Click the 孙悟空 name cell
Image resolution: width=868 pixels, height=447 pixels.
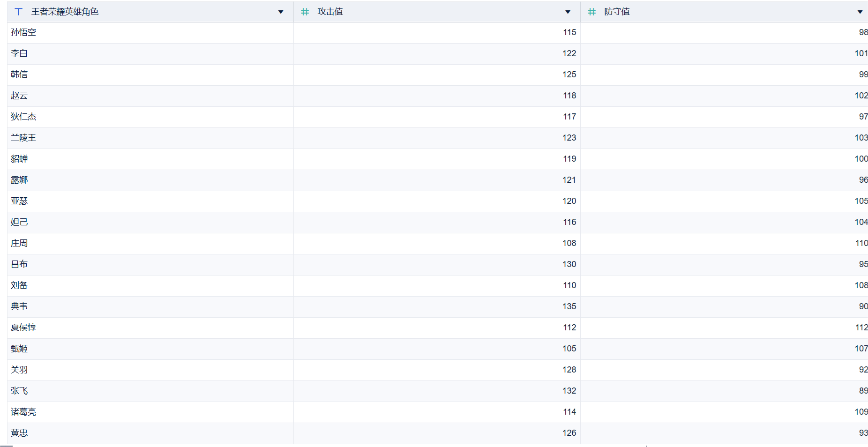(150, 32)
